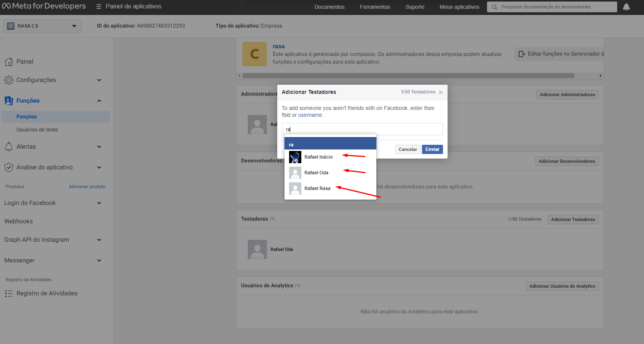Collapse the Funções section chevron
This screenshot has width=644, height=344.
(x=99, y=101)
